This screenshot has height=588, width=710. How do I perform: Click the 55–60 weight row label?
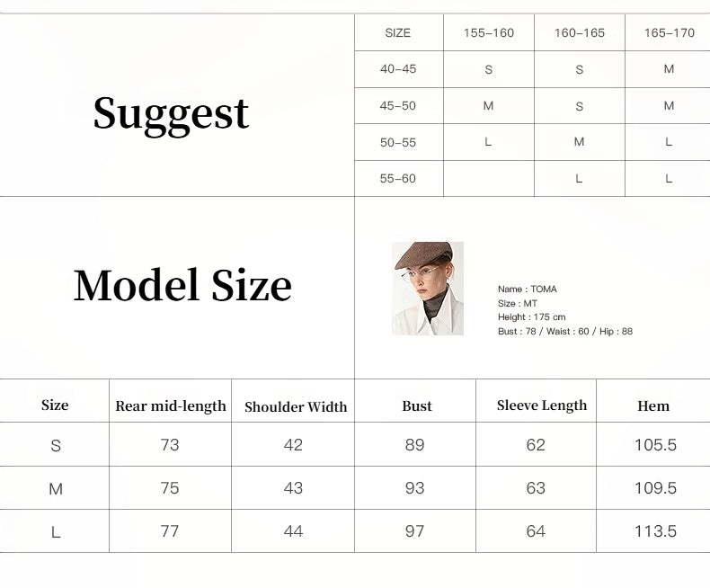click(398, 179)
